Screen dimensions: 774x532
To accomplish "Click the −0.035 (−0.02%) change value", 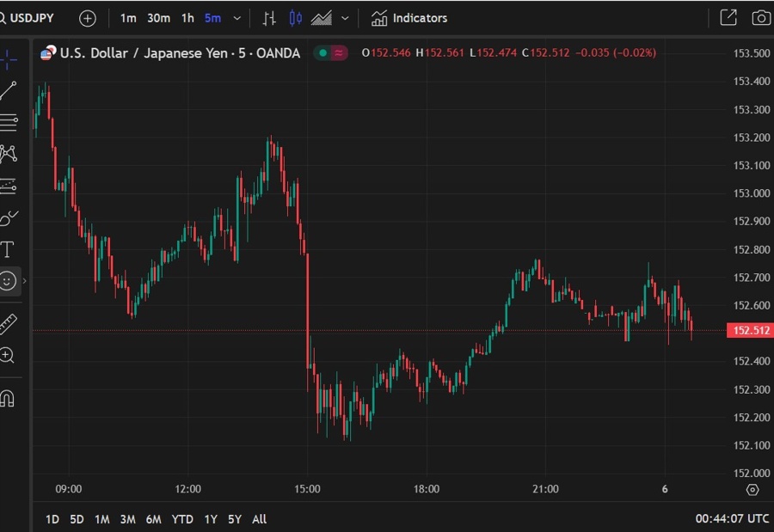I will (616, 52).
